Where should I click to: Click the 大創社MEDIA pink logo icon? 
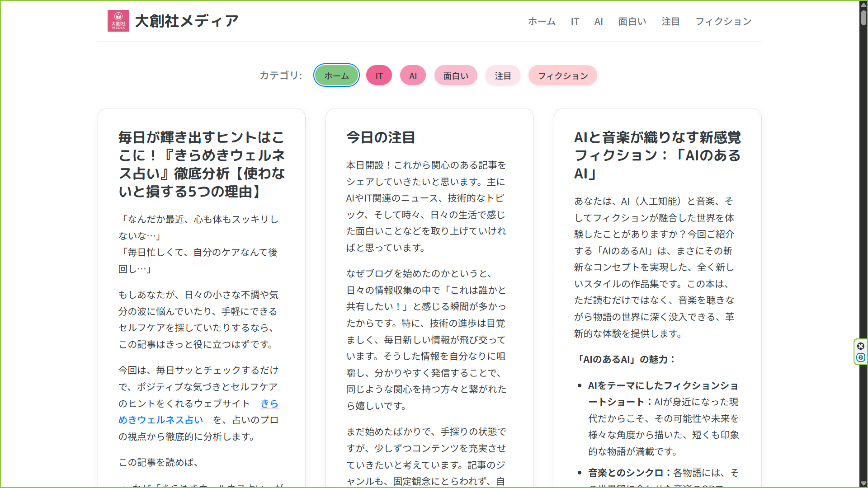coord(118,20)
